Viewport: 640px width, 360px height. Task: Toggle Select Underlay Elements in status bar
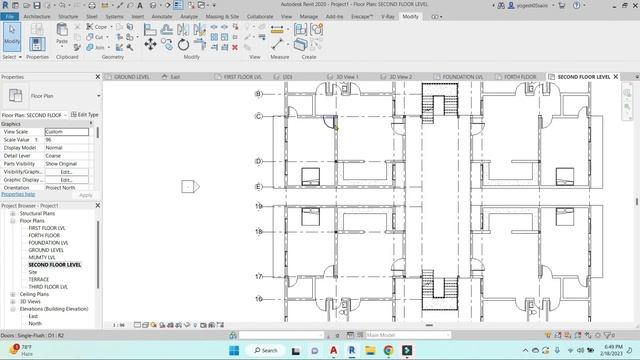[x=558, y=335]
